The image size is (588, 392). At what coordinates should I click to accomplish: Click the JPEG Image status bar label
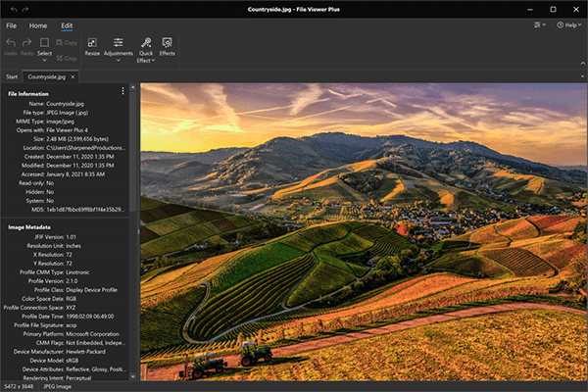pyautogui.click(x=58, y=386)
